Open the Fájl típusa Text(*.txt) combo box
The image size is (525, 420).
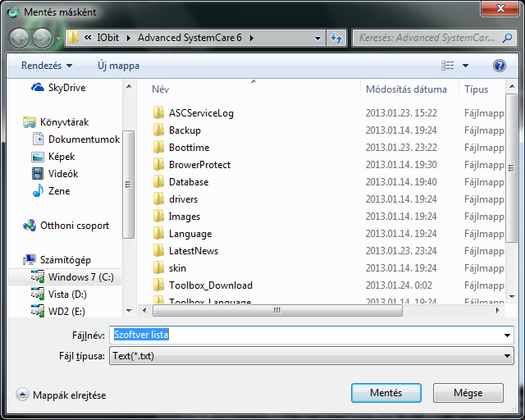312,356
